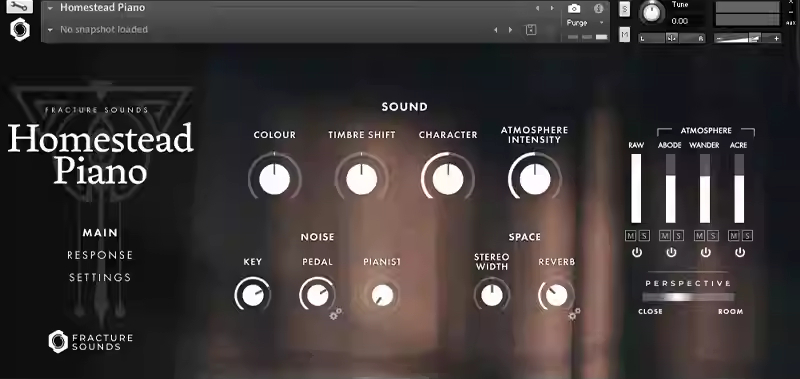The width and height of the screenshot is (800, 379).
Task: Solo the RAW channel
Action: pos(643,236)
